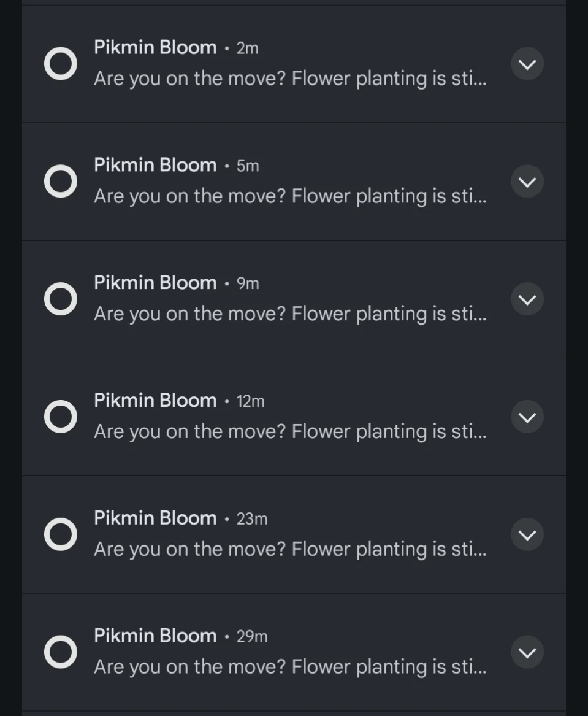Tap the 29m flower planting message text

pyautogui.click(x=291, y=666)
